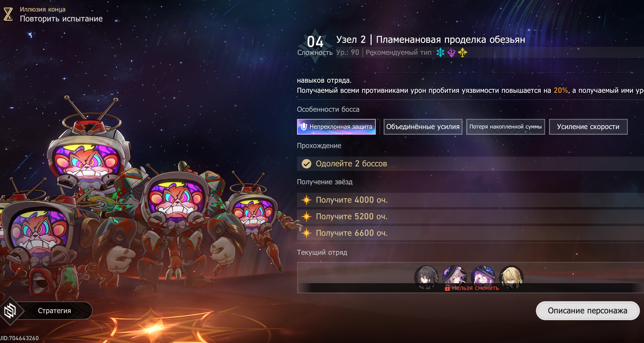
Task: Click the red lock icon near Нельзя сменить
Action: 447,288
